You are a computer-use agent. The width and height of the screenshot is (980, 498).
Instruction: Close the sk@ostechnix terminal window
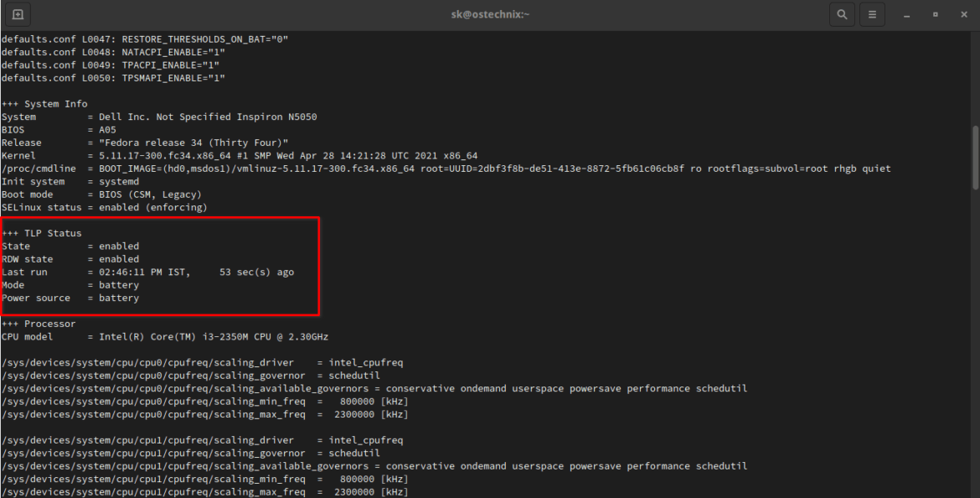click(x=963, y=14)
